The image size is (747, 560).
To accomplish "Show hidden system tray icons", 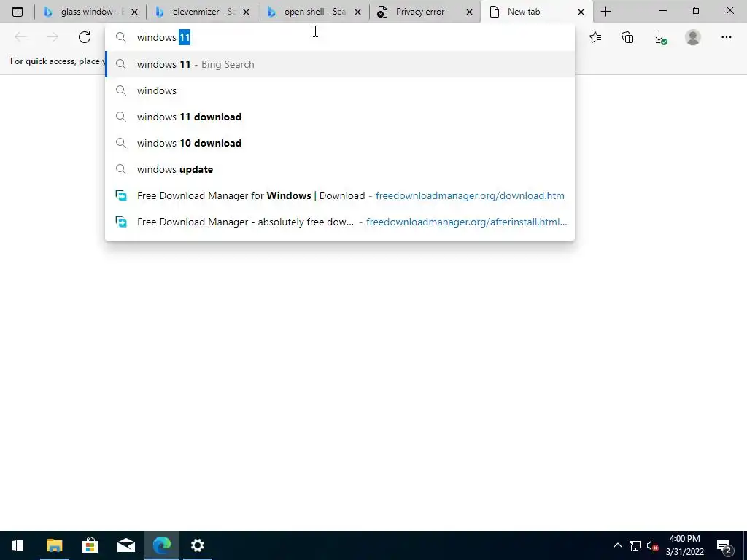I will [x=617, y=545].
